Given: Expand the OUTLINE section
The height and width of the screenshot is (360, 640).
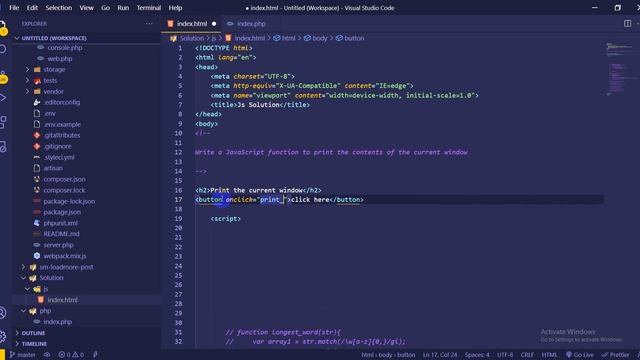Looking at the screenshot, I should [33, 333].
